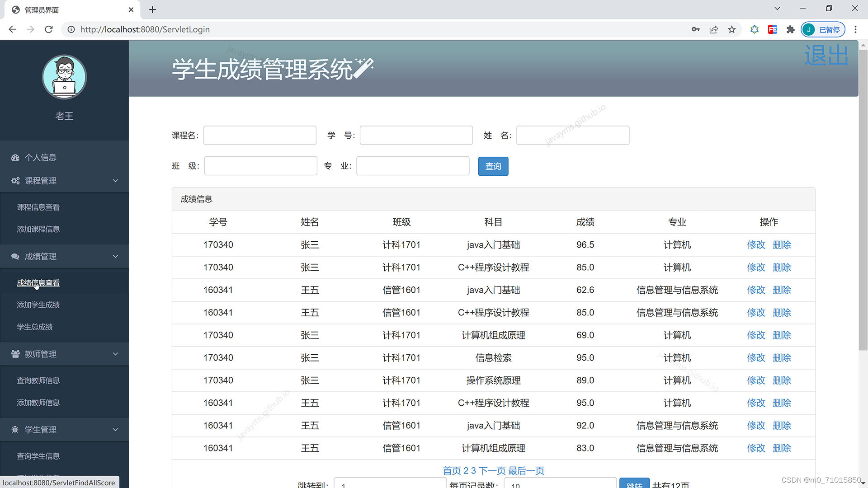
Task: Click the 成绩管理 chat bubble icon
Action: click(x=15, y=257)
